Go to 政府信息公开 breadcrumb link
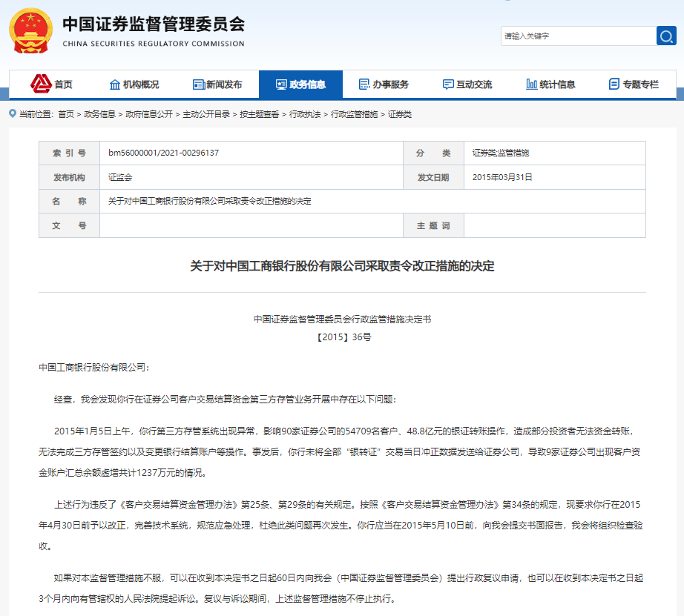This screenshot has height=616, width=684. tap(148, 114)
